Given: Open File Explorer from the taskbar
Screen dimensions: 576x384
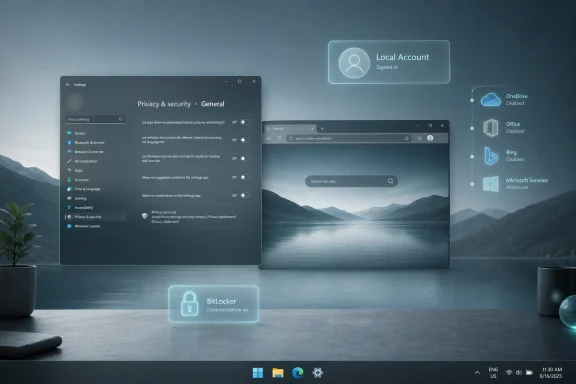Looking at the screenshot, I should coord(278,373).
